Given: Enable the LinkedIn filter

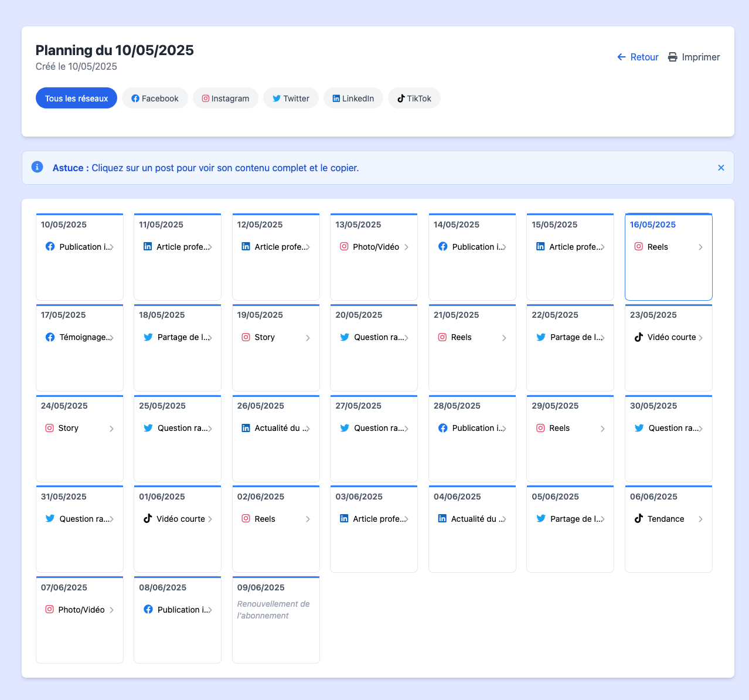Looking at the screenshot, I should pyautogui.click(x=353, y=98).
